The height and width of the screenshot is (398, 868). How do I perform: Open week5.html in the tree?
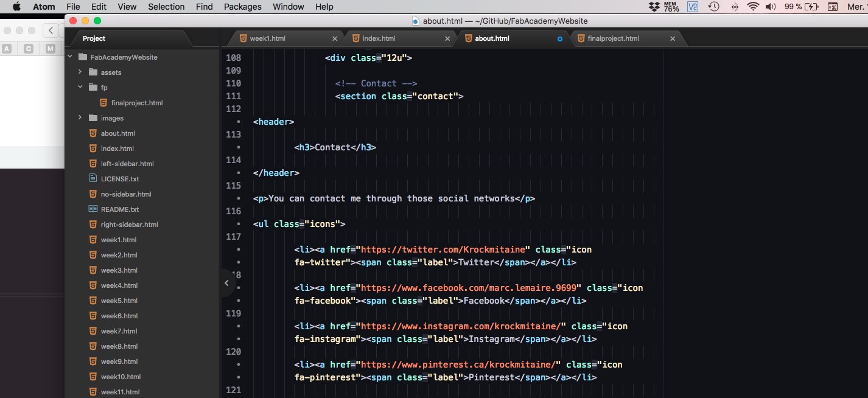tap(119, 301)
